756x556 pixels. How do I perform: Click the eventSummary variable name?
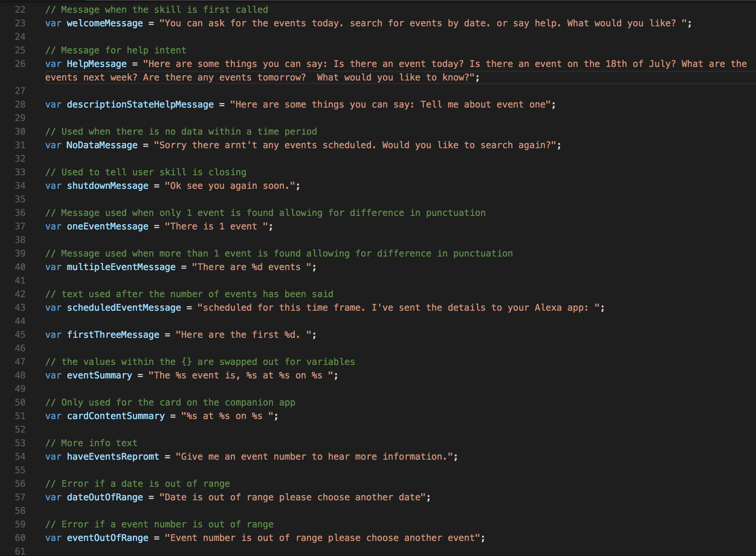point(99,375)
